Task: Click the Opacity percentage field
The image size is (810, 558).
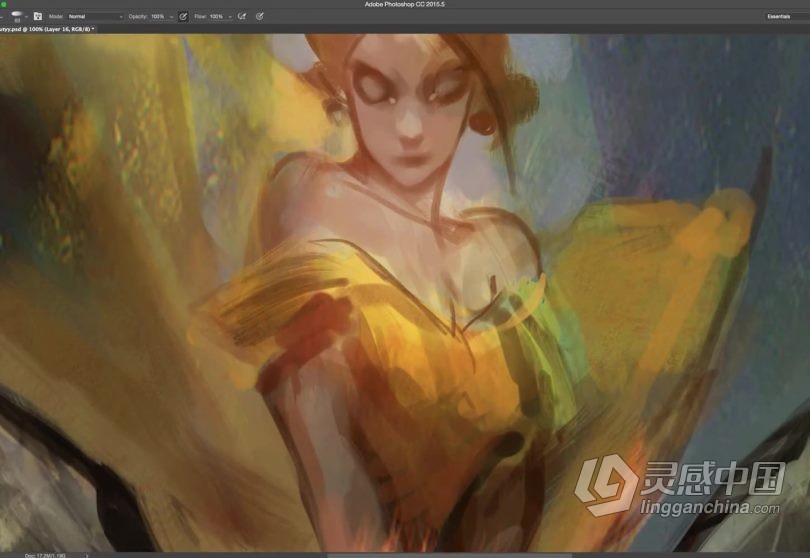Action: [x=157, y=17]
